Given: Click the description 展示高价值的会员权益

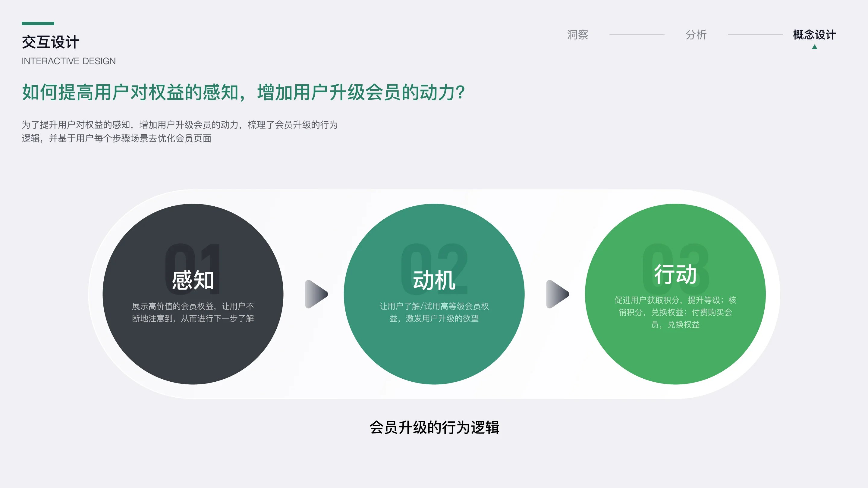Looking at the screenshot, I should click(193, 312).
